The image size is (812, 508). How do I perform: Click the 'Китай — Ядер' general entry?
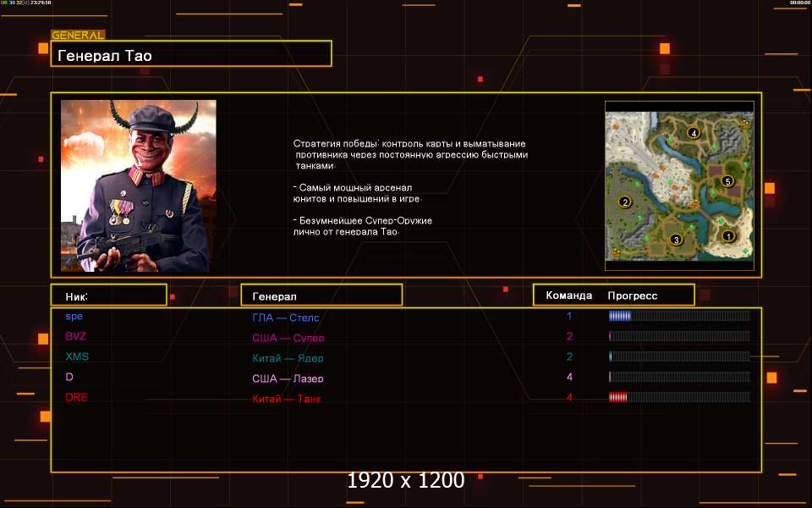point(288,357)
